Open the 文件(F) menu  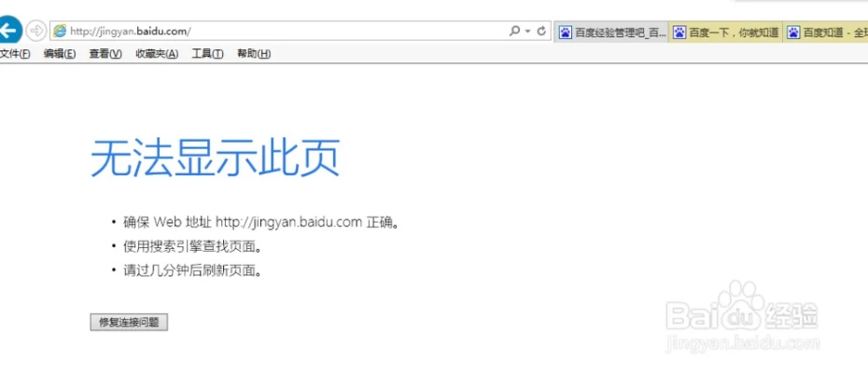pyautogui.click(x=15, y=54)
